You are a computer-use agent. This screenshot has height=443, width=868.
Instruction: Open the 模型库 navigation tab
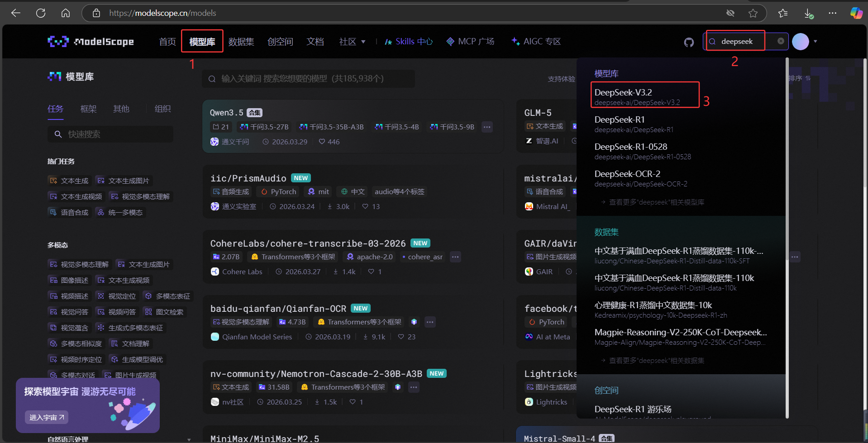coord(202,42)
